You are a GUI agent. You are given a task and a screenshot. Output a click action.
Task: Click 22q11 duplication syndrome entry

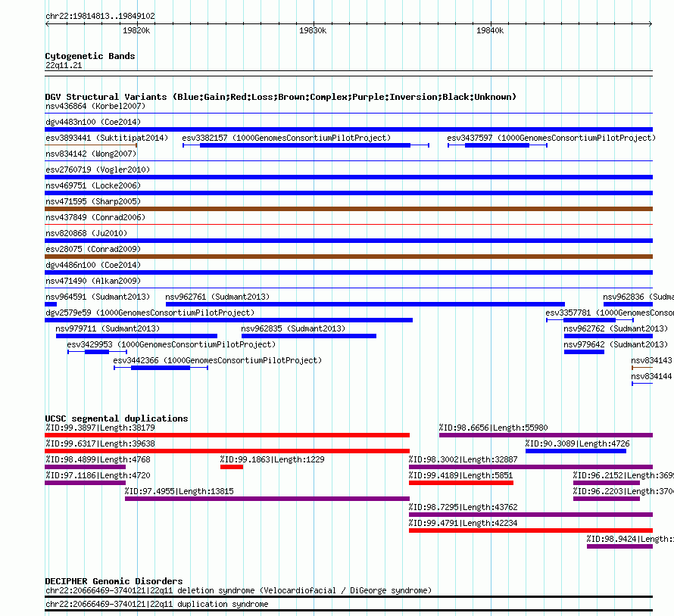coord(157,605)
